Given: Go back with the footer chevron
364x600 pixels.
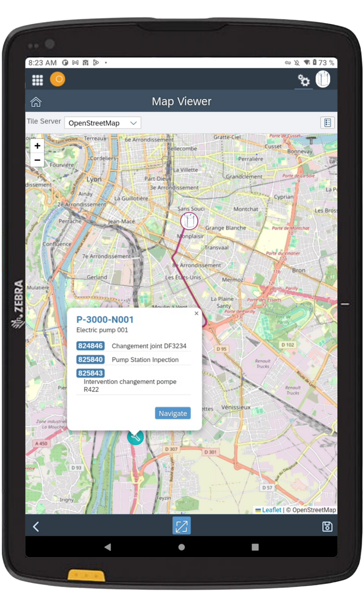Looking at the screenshot, I should pyautogui.click(x=36, y=527).
